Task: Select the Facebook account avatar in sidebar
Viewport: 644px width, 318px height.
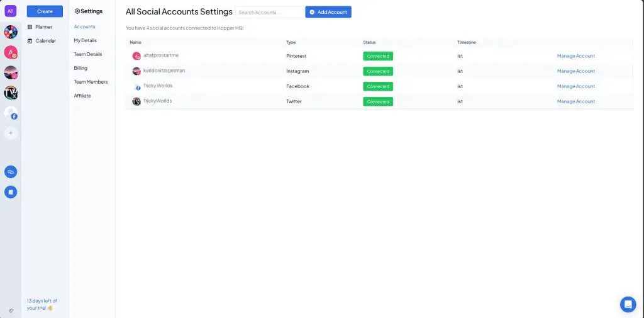Action: click(11, 113)
